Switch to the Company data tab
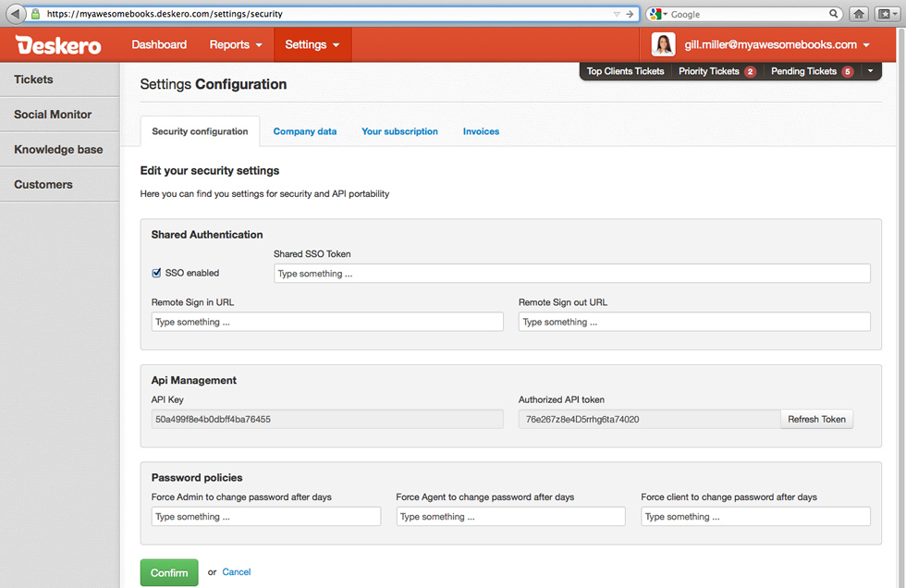The height and width of the screenshot is (588, 906). coord(305,131)
